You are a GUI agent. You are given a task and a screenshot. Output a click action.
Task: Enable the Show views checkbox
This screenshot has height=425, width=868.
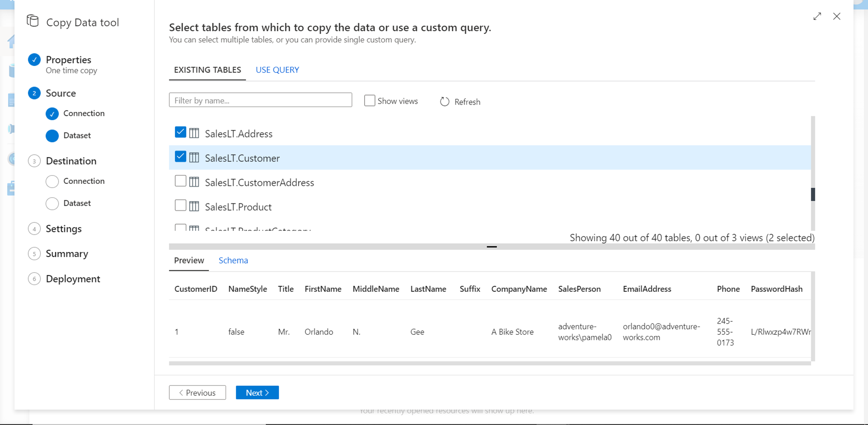369,101
